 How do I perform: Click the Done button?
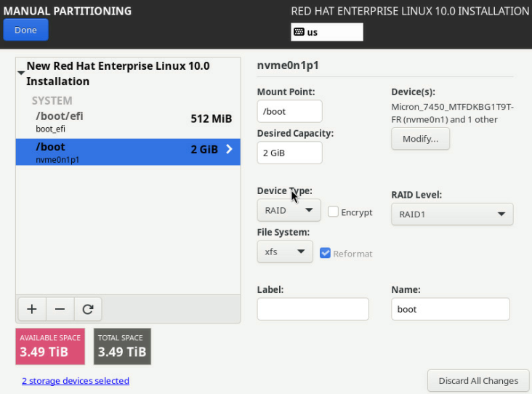pyautogui.click(x=25, y=30)
